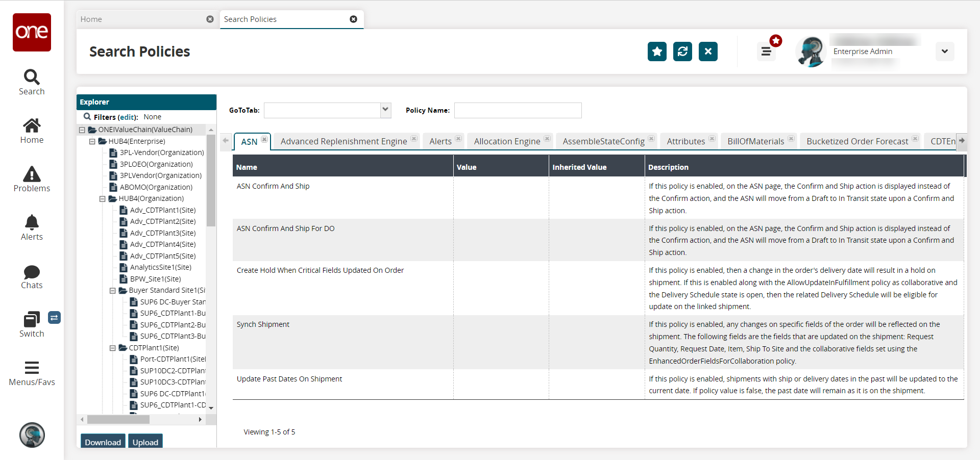
Task: Click the Policy Name input field
Action: [x=518, y=110]
